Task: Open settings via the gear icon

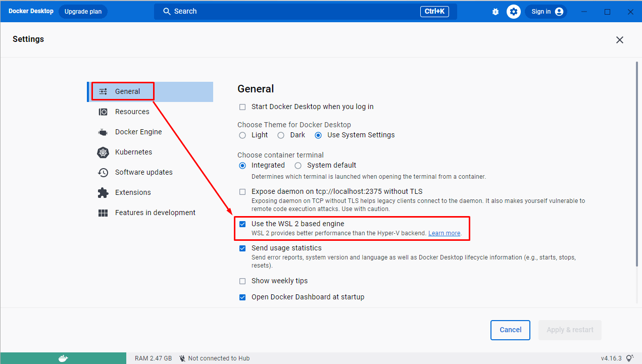Action: pyautogui.click(x=514, y=12)
